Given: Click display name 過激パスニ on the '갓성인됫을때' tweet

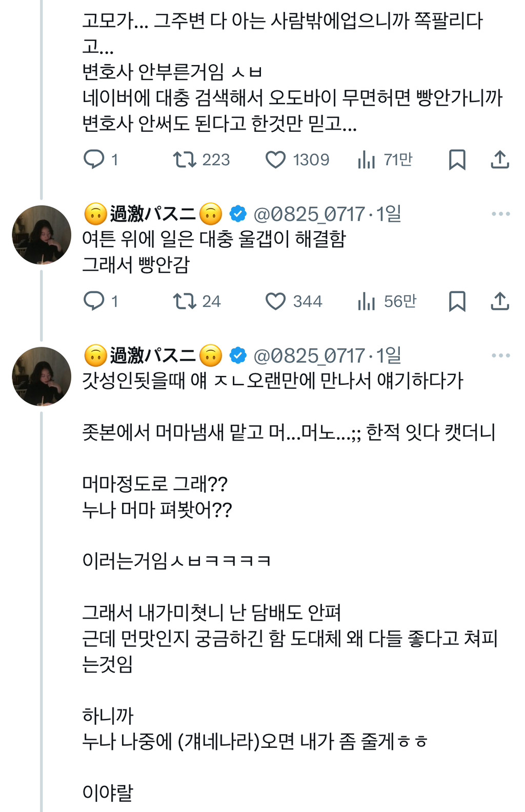Looking at the screenshot, I should point(153,355).
